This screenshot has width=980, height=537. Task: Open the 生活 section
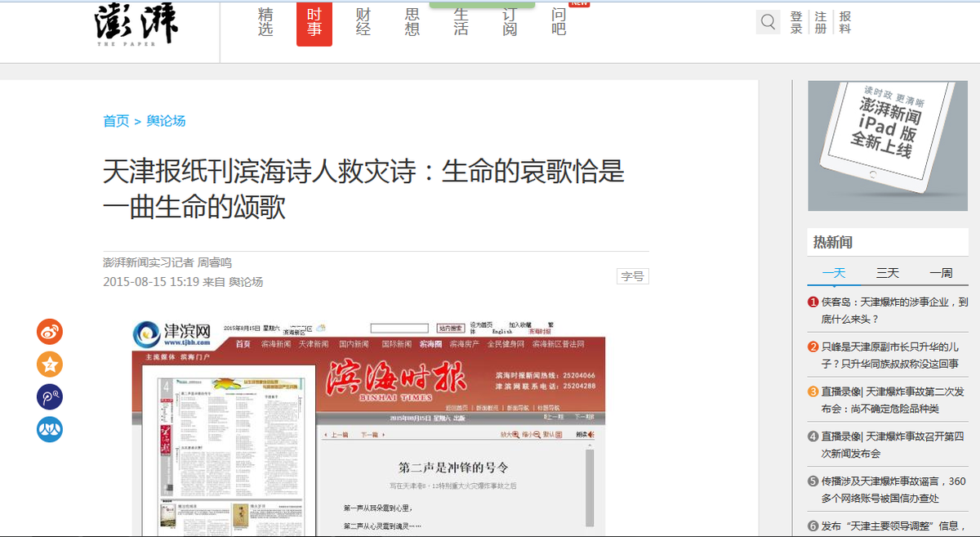pos(461,22)
